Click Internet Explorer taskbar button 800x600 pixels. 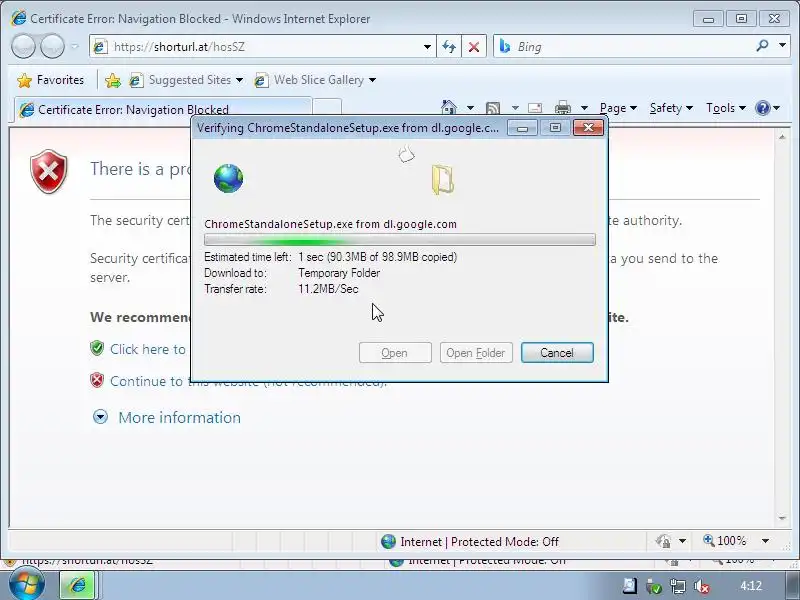click(78, 585)
